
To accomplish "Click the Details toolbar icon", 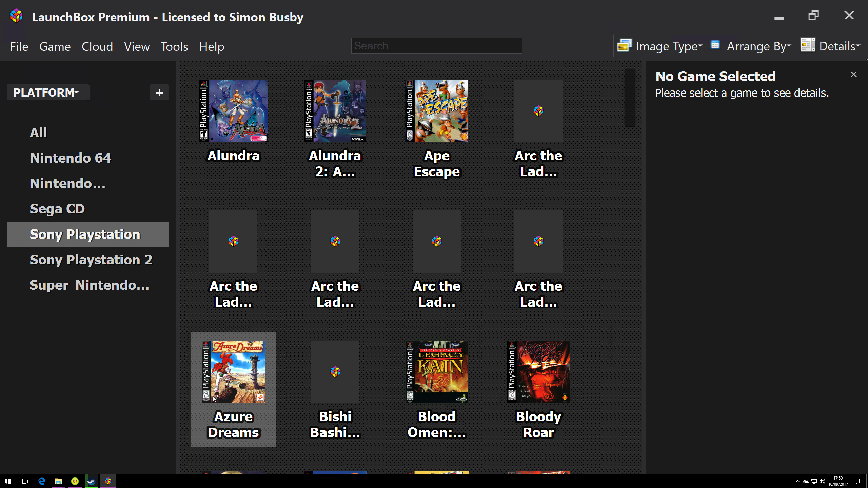I will tap(808, 45).
